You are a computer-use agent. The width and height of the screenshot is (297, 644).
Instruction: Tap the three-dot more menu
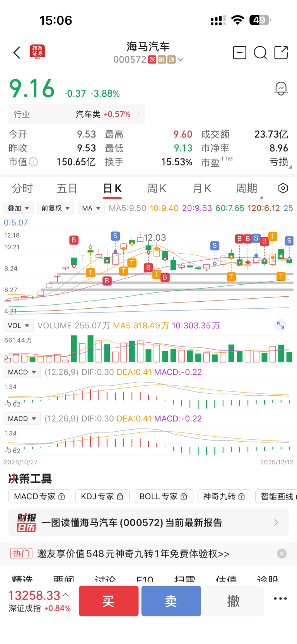[x=280, y=598]
